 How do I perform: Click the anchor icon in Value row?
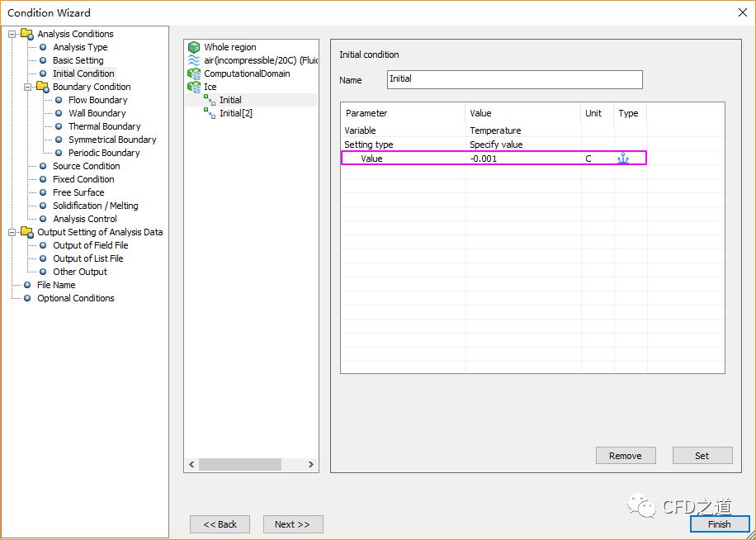pos(623,159)
